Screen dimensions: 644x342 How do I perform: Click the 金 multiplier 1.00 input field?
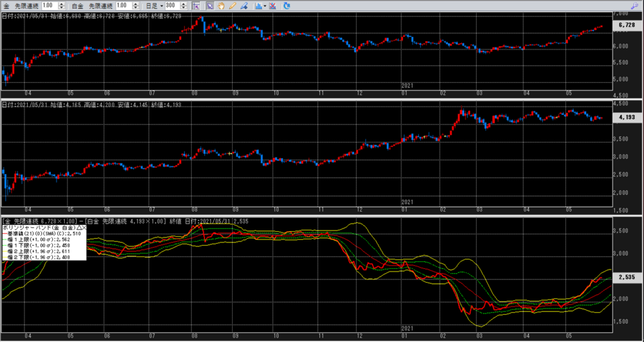pos(48,5)
